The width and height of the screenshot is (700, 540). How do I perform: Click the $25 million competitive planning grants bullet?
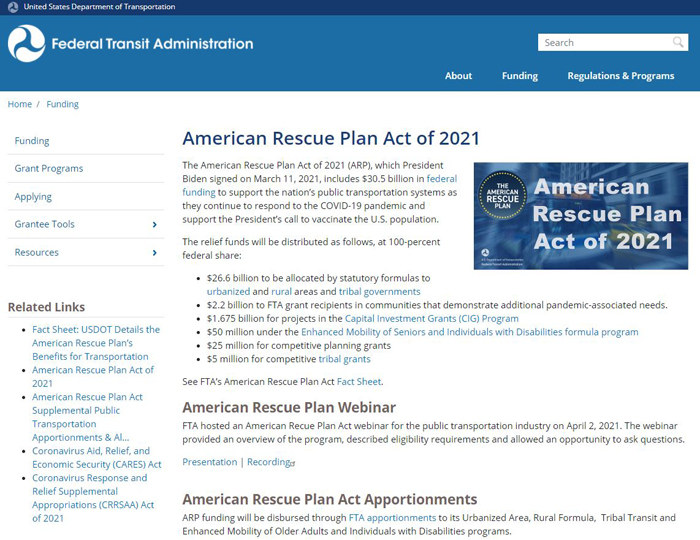tap(299, 345)
